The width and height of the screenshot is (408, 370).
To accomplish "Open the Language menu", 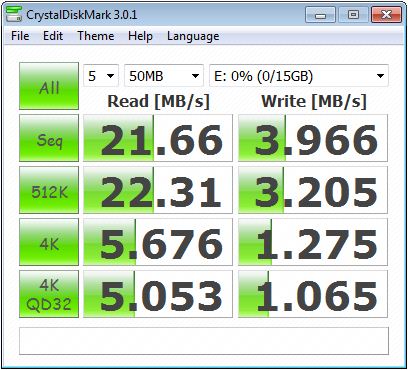I will tap(193, 36).
